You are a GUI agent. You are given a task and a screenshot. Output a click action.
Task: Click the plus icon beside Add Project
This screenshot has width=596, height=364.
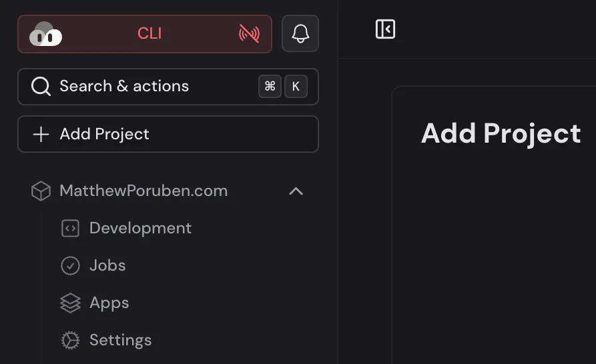41,134
